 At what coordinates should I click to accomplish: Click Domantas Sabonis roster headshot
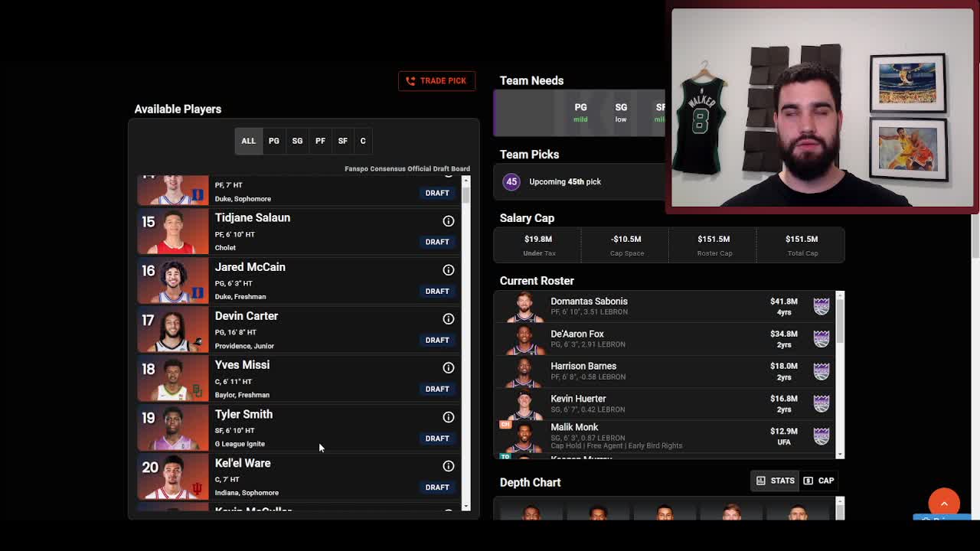tap(524, 306)
